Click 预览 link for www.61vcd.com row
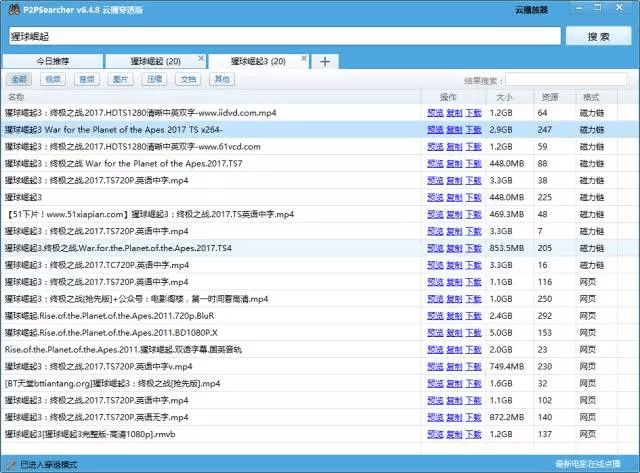Screen dimensions: 640x473 [x=435, y=147]
